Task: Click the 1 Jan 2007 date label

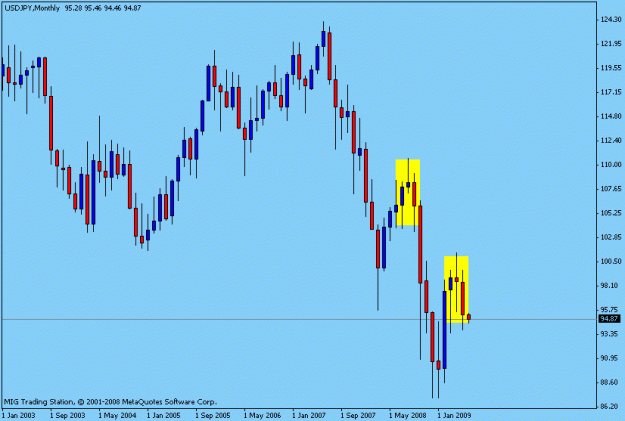Action: tap(309, 415)
